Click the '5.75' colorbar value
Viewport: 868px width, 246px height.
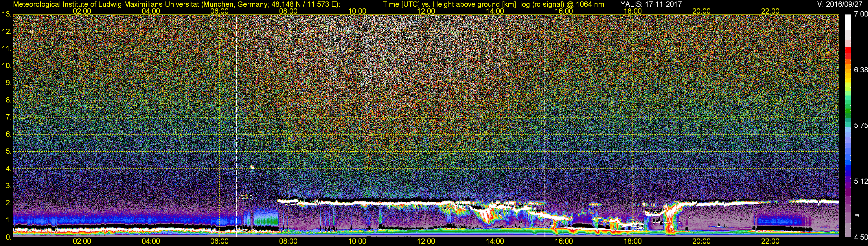coord(860,125)
